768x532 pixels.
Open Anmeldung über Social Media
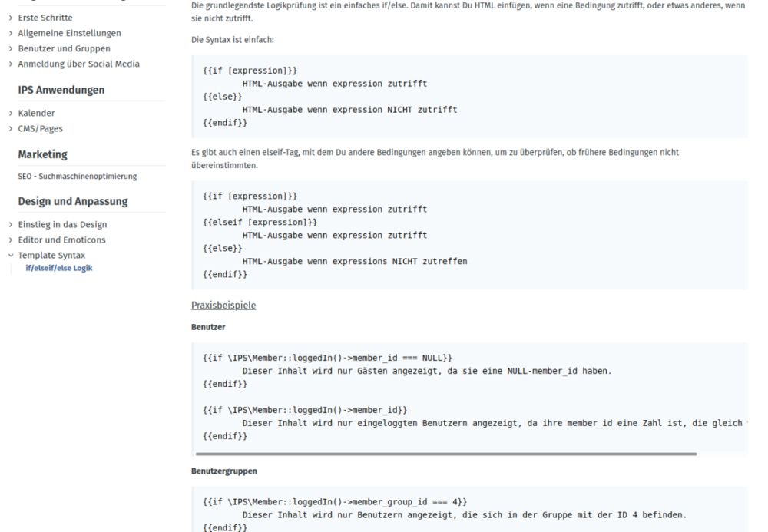coord(78,64)
